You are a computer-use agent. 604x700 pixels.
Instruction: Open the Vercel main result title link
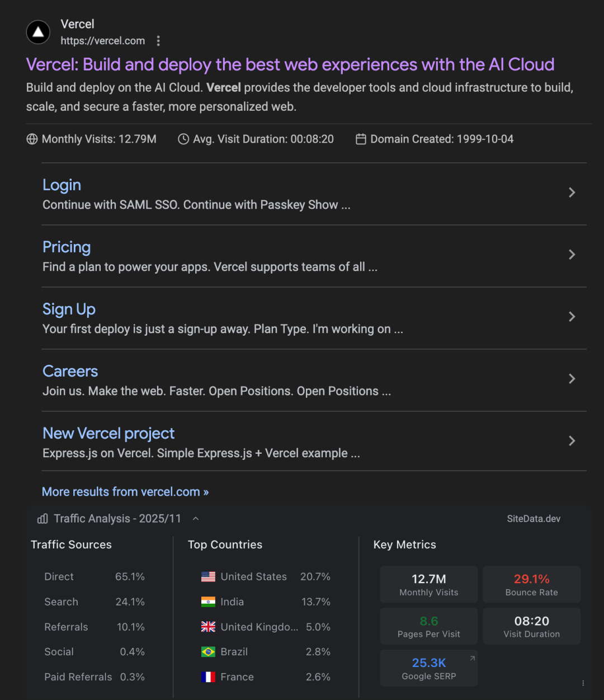(290, 65)
